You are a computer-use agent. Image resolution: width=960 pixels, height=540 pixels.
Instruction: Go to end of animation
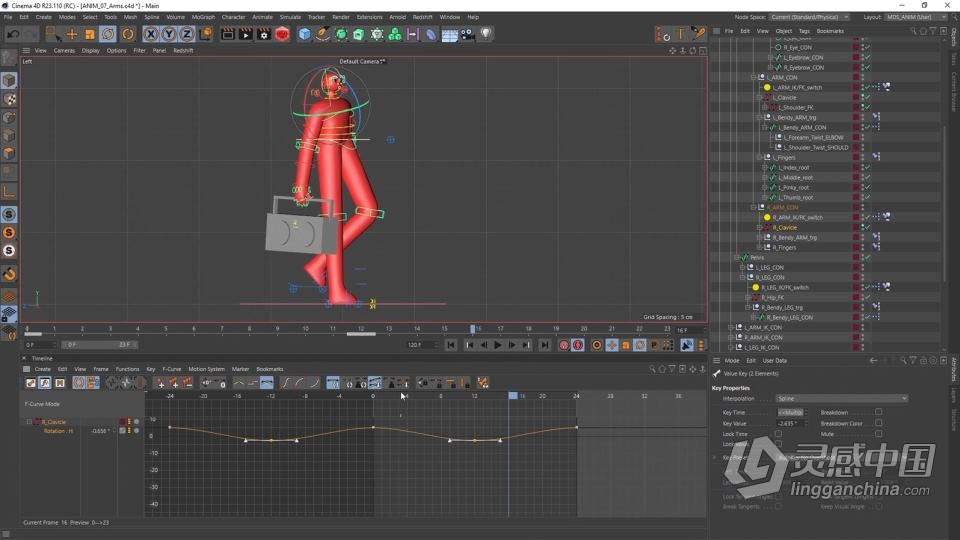[544, 345]
